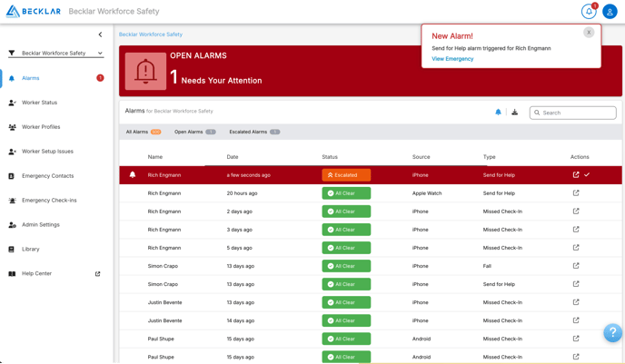Open Help Center in the sidebar
625x364 pixels.
click(36, 273)
